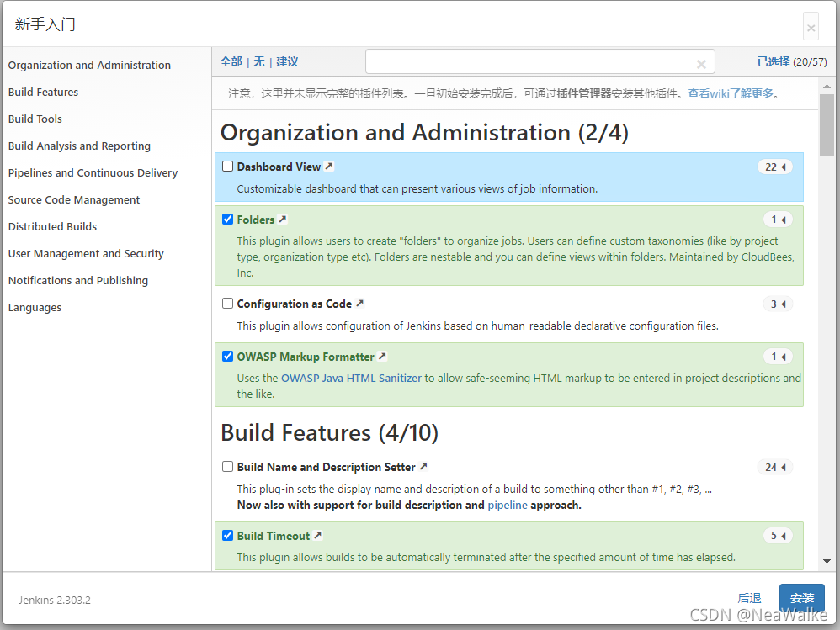
Task: Check the Dashboard View plugin checkbox
Action: [x=228, y=167]
